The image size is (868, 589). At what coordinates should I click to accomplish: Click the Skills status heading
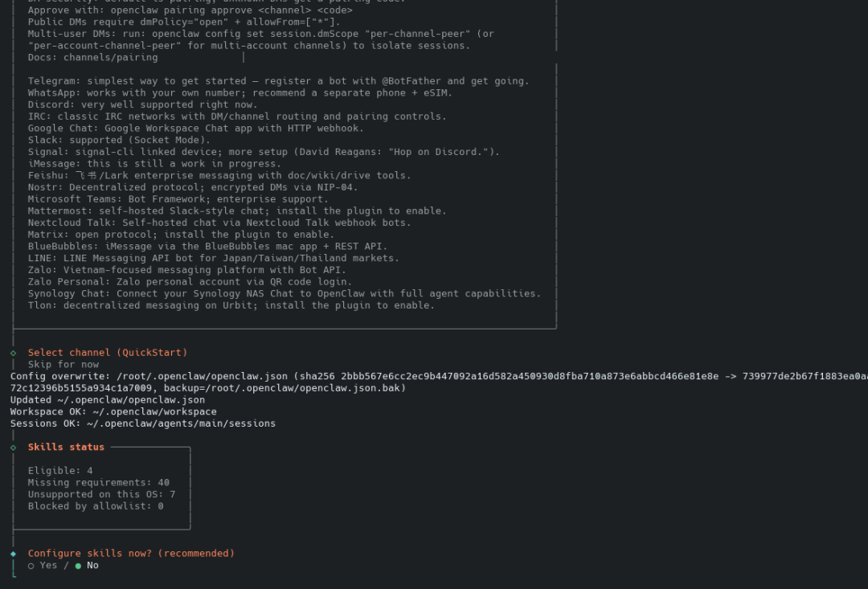click(66, 448)
